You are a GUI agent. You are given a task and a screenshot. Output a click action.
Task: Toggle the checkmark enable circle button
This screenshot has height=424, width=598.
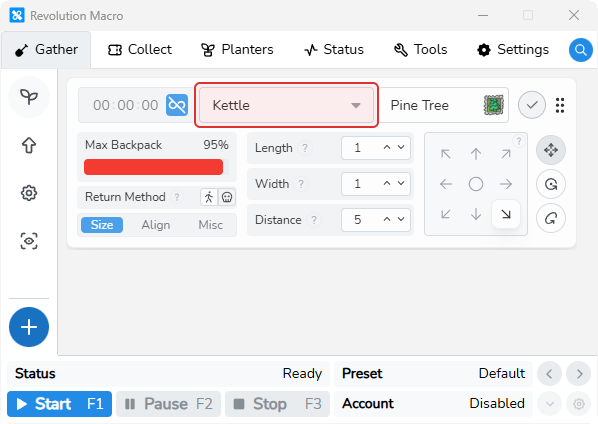point(532,105)
